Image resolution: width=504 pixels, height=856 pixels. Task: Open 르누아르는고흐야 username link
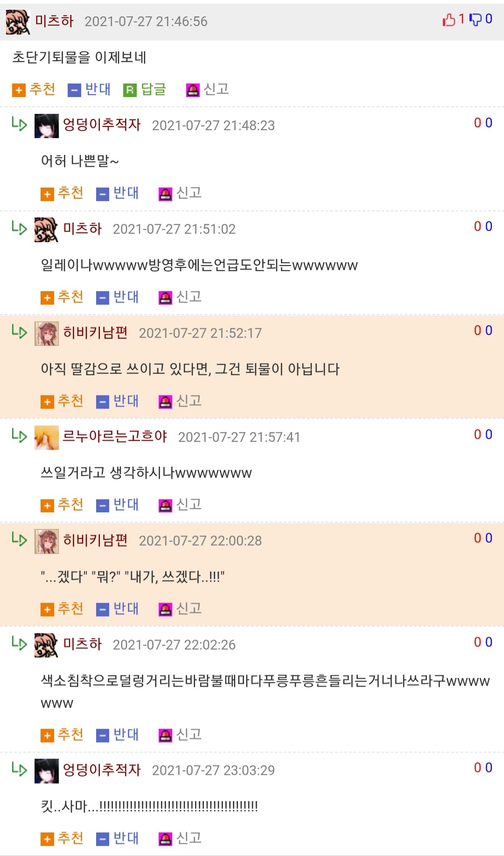[x=115, y=436]
